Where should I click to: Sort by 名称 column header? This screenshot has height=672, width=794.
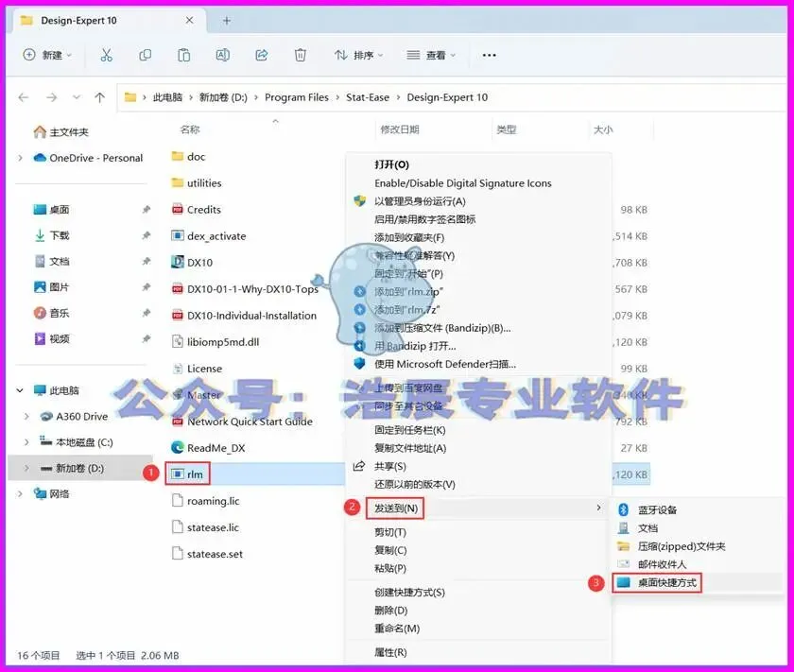(x=190, y=129)
